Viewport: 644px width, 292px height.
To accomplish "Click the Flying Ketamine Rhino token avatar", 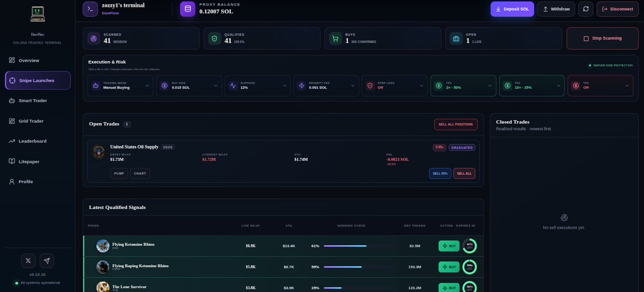I will (x=103, y=246).
